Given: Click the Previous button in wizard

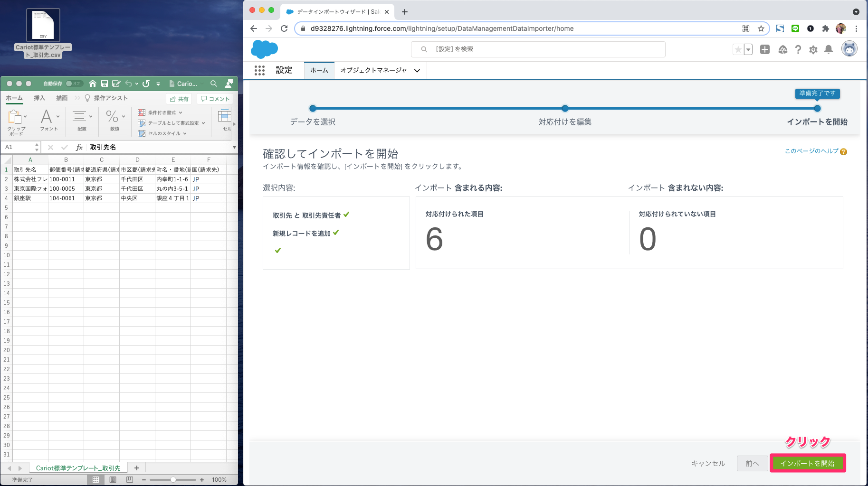Looking at the screenshot, I should coord(752,463).
